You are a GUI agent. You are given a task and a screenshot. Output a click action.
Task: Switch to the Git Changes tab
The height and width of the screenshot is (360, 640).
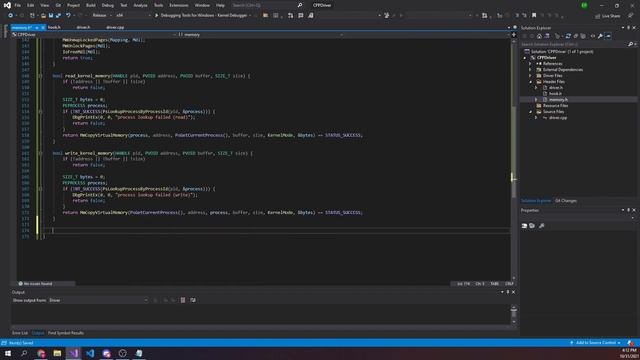click(566, 201)
